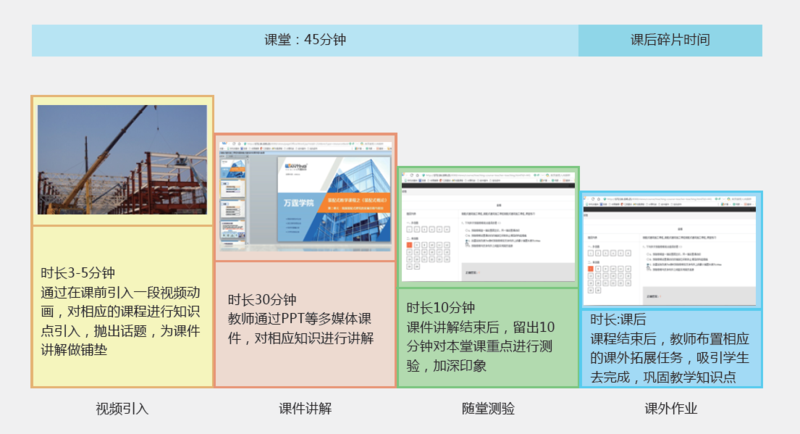Click the in-class quiz screenshot in green panel
800x434 pixels.
click(x=487, y=227)
